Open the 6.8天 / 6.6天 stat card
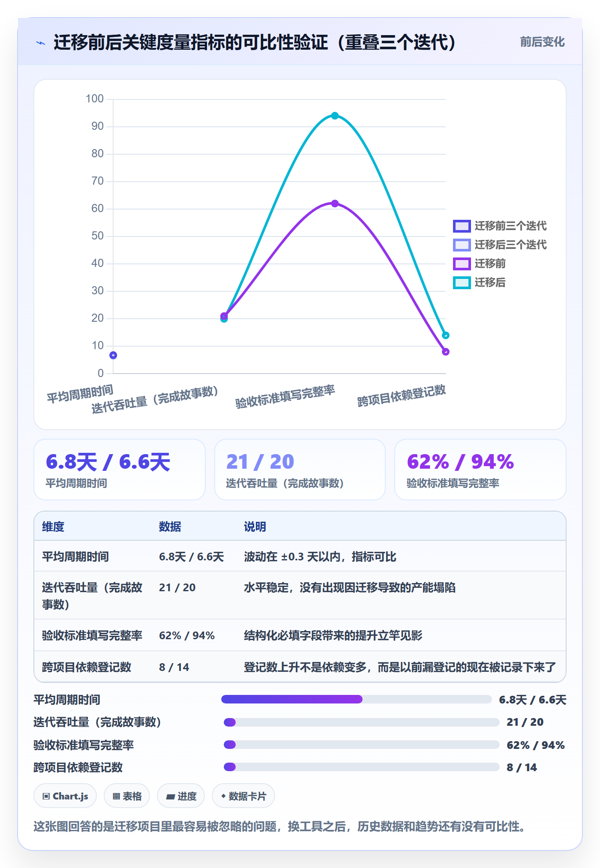The image size is (600, 868). (120, 470)
